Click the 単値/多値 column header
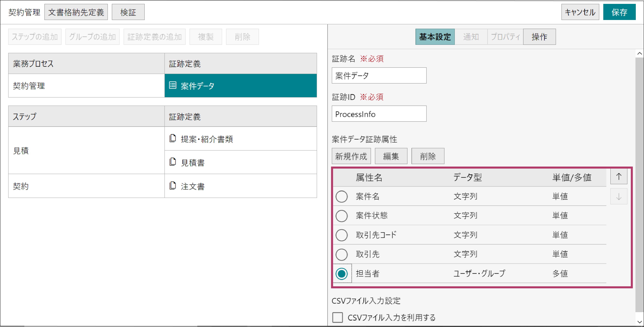 [x=572, y=178]
